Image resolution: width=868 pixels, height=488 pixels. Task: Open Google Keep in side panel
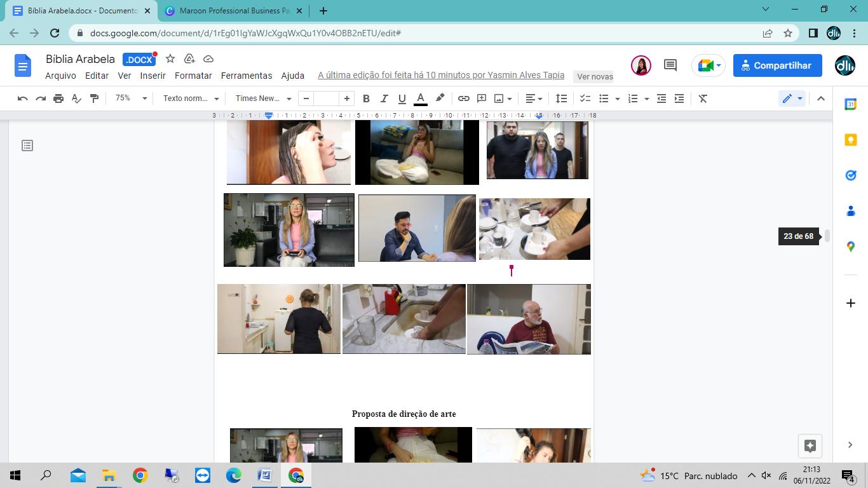[x=850, y=140]
